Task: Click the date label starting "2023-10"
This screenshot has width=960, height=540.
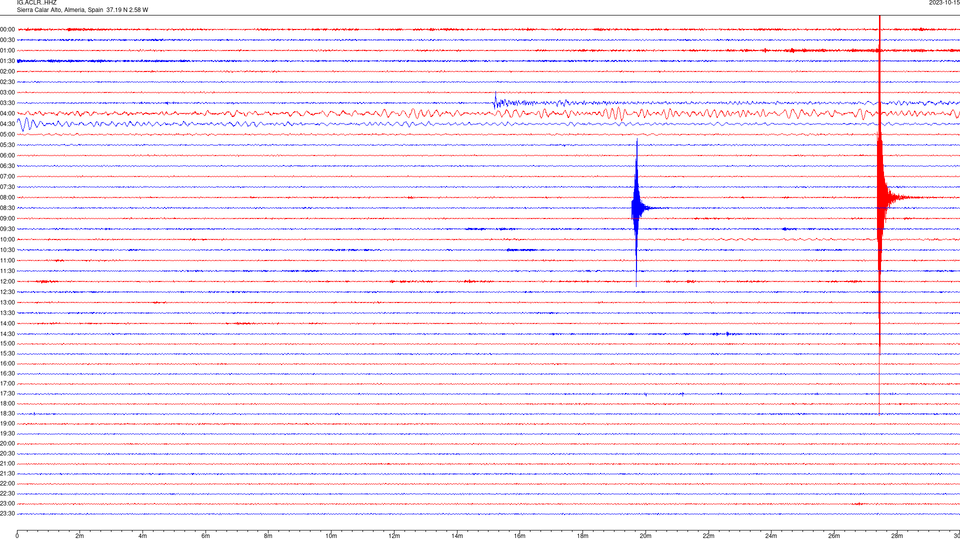Action: tap(944, 2)
